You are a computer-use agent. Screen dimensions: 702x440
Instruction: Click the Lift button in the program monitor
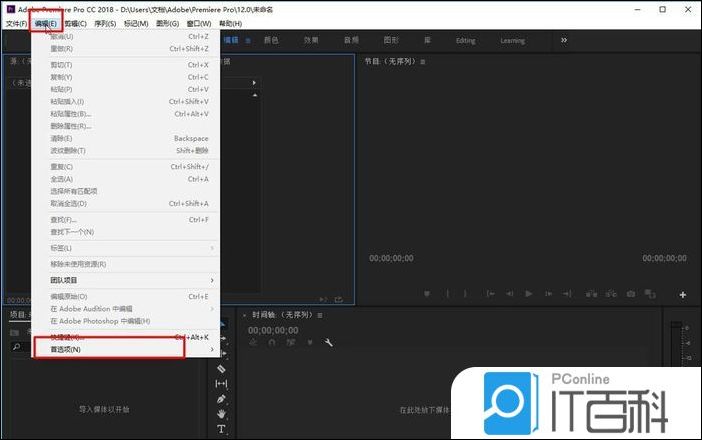pos(591,294)
